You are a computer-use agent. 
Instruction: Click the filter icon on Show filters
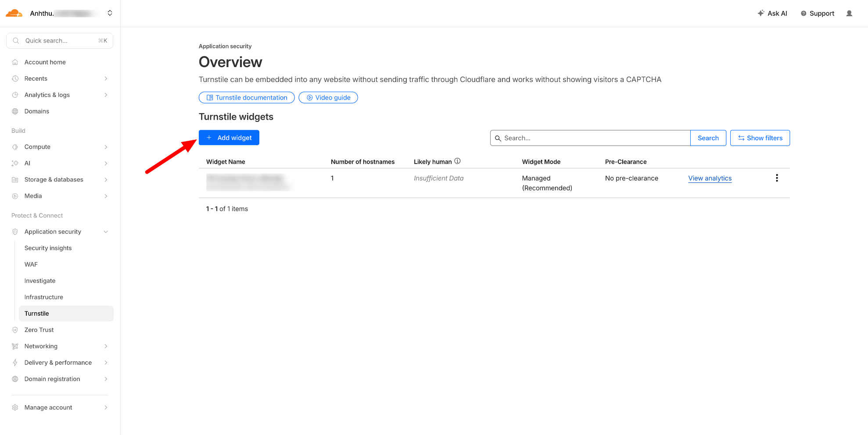pyautogui.click(x=741, y=138)
